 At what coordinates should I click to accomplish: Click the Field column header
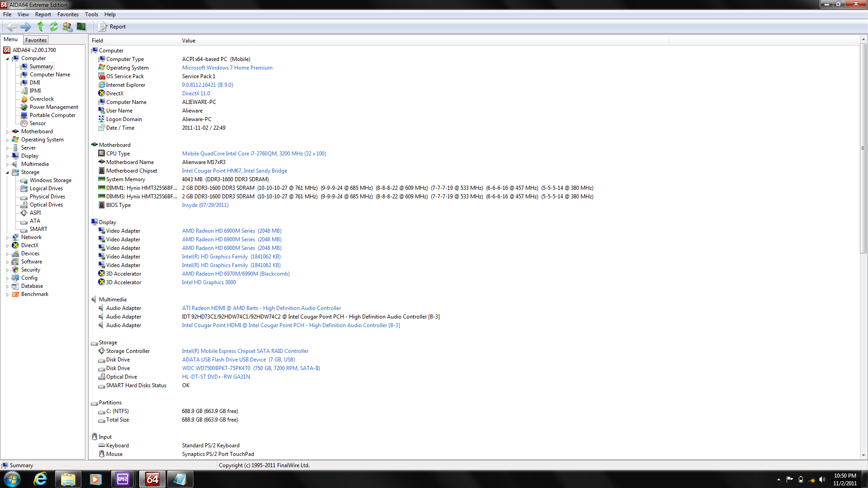[x=134, y=41]
